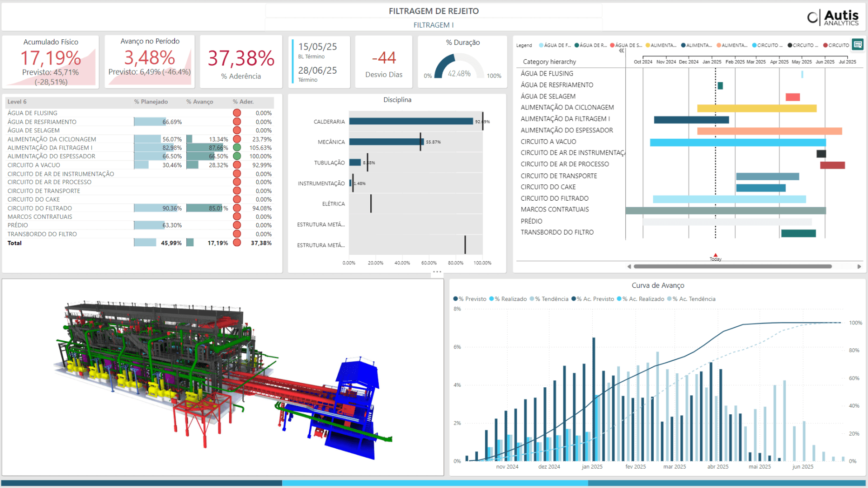Select the FILTRAGEM I subtitle tab
The width and height of the screenshot is (868, 488).
pyautogui.click(x=434, y=25)
